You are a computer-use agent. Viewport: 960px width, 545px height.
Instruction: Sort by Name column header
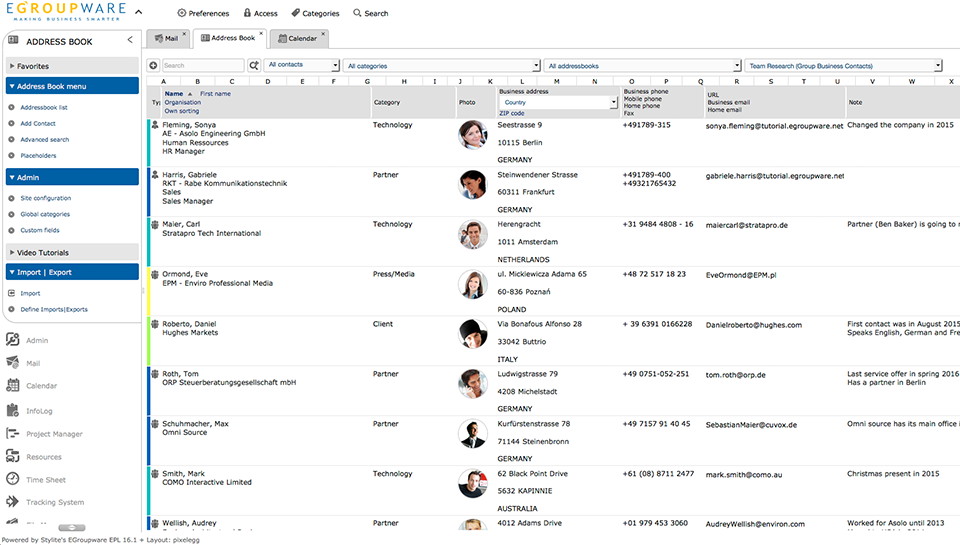coord(174,94)
